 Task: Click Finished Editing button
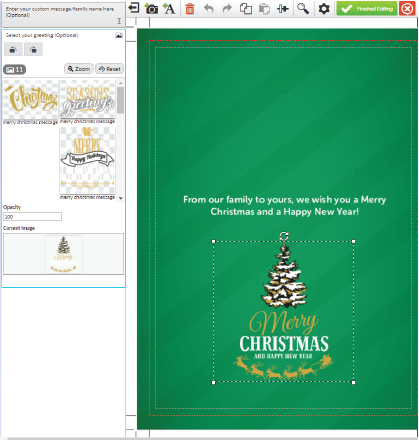coord(367,8)
